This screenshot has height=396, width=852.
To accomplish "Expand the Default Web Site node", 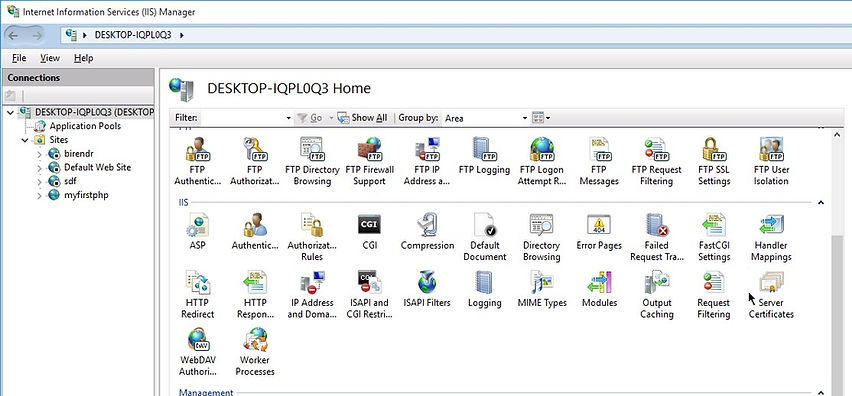I will (x=39, y=168).
